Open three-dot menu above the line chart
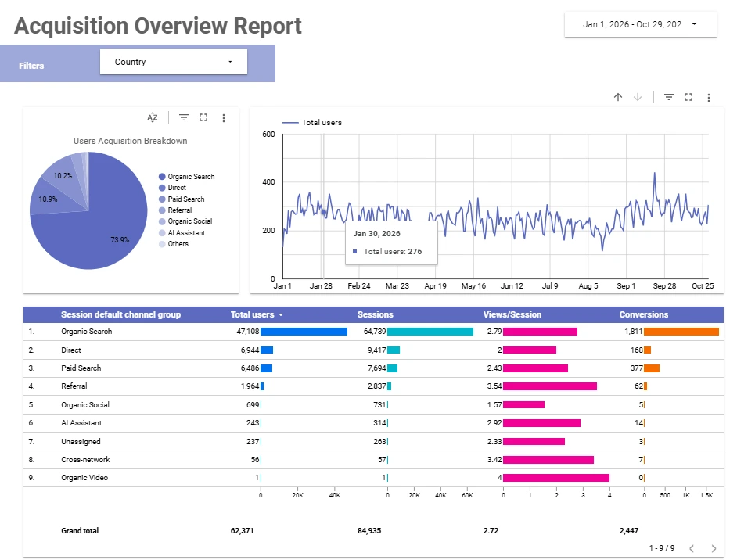 [709, 98]
